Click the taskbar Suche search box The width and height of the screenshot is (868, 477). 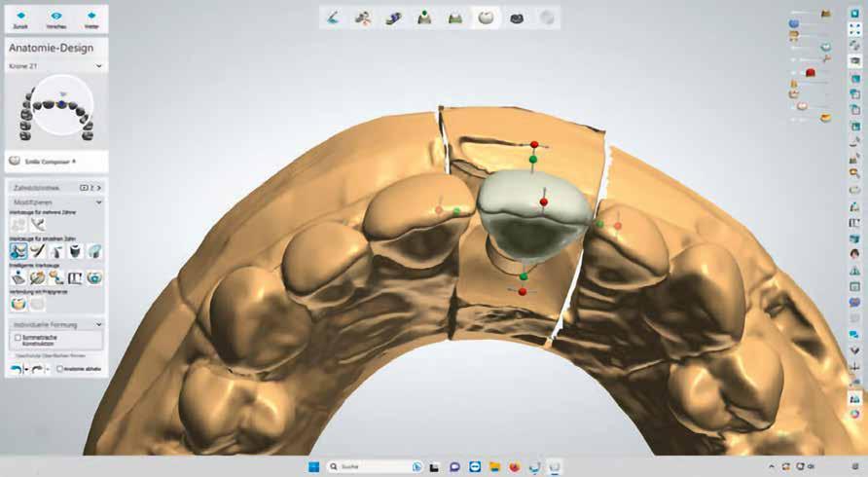coord(375,467)
